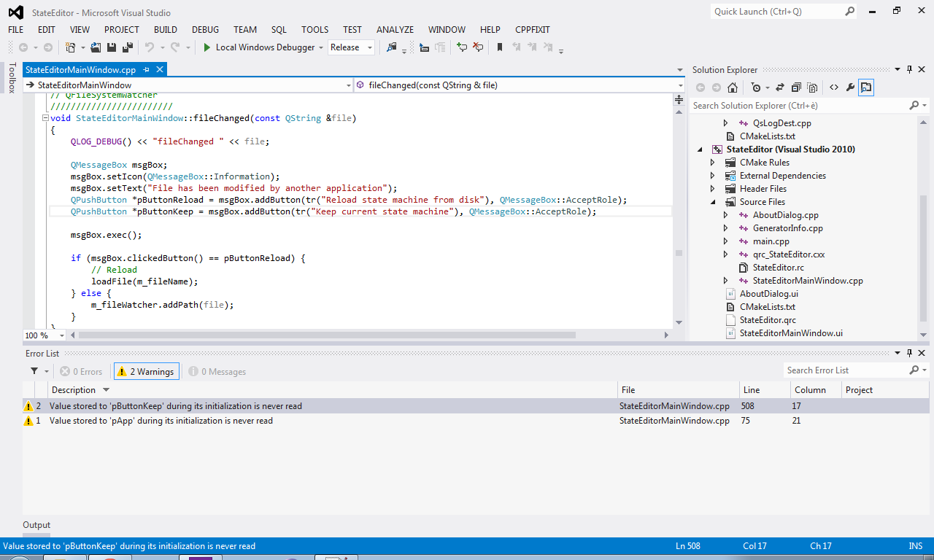Click the Open File toolbar icon
Screen dimensions: 934x560
click(96, 47)
